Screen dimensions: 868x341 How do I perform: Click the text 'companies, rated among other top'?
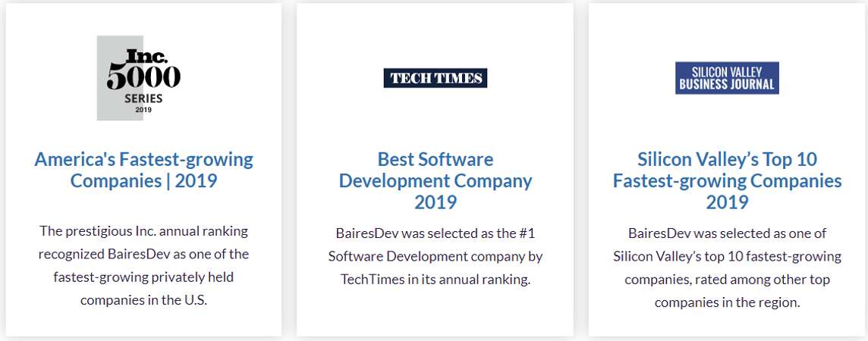click(x=728, y=280)
